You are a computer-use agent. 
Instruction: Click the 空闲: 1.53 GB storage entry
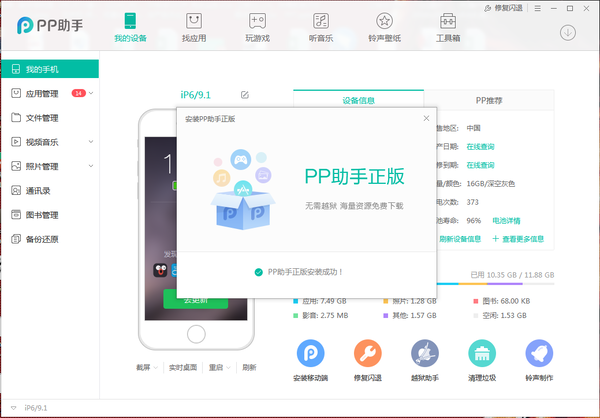[x=500, y=316]
